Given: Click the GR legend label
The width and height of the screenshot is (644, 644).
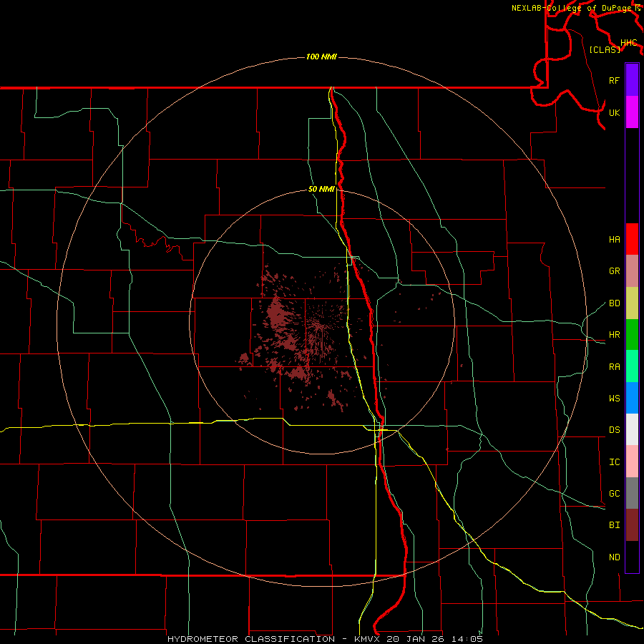Looking at the screenshot, I should [614, 271].
